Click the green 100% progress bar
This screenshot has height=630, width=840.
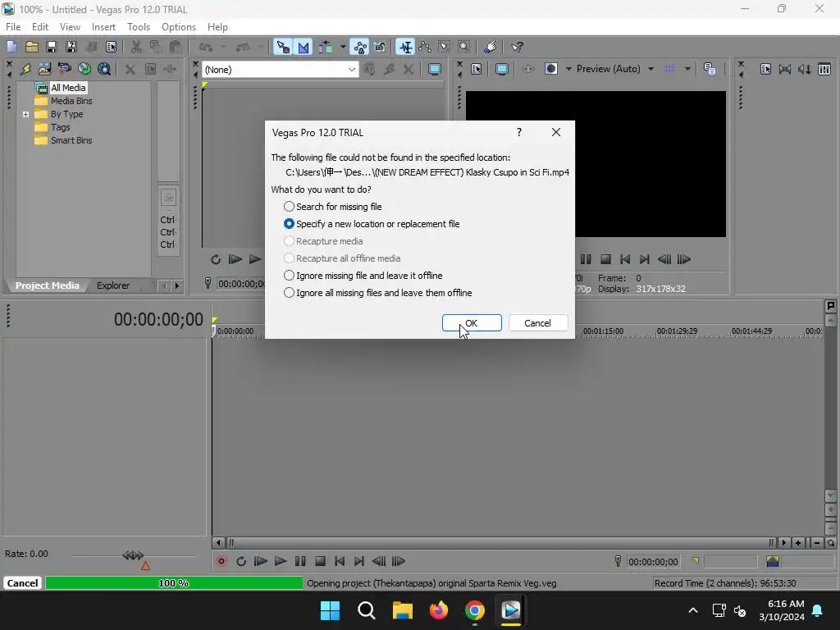174,583
